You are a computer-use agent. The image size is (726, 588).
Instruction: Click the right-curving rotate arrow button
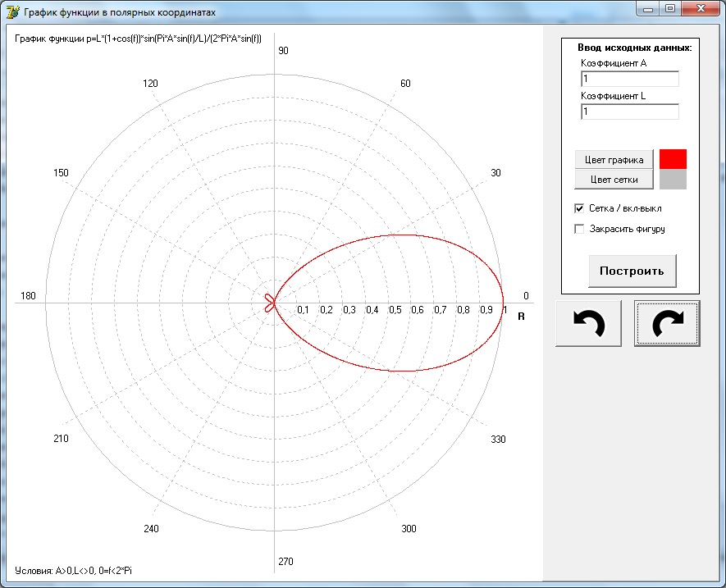click(x=667, y=323)
